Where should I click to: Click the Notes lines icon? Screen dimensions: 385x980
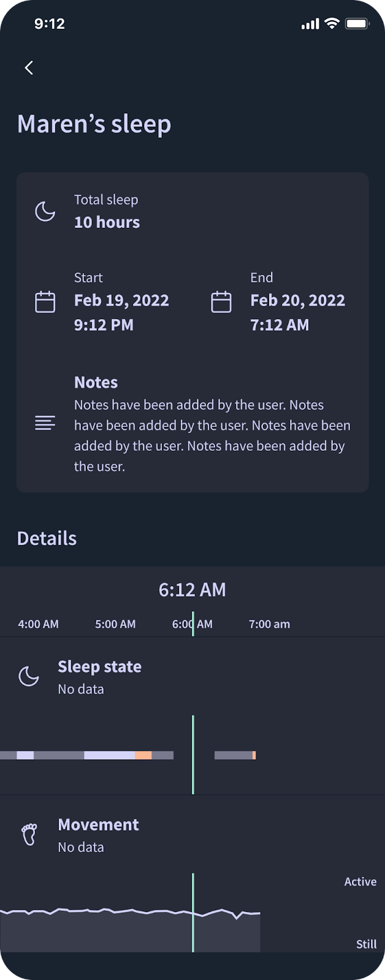(45, 423)
